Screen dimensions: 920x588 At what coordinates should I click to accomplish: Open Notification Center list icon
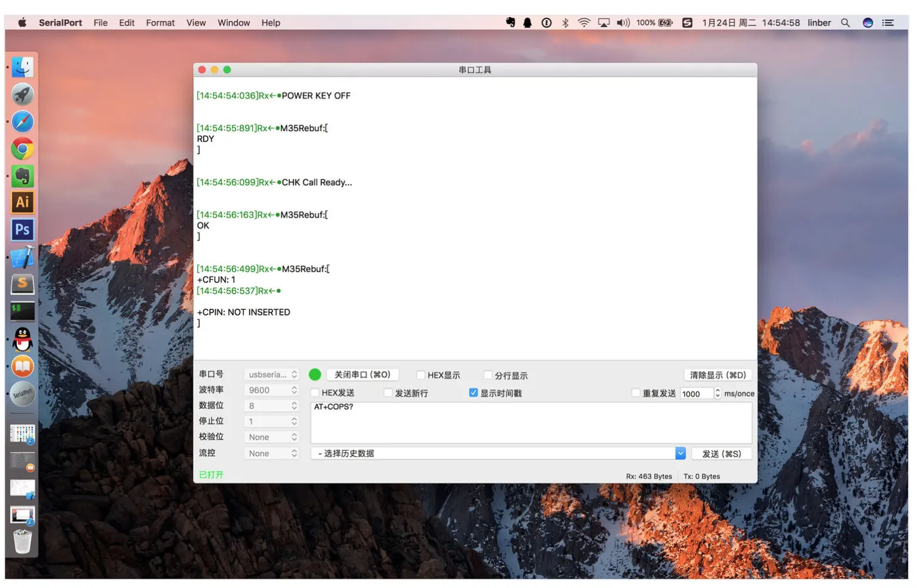888,22
